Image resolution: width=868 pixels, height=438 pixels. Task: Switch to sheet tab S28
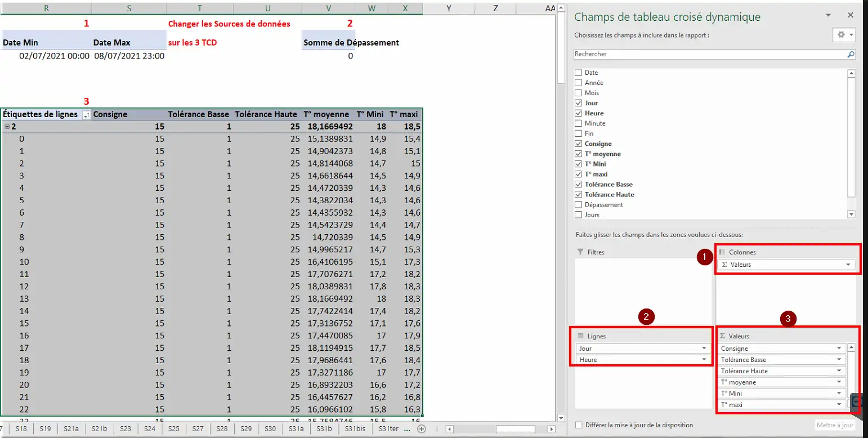(222, 428)
